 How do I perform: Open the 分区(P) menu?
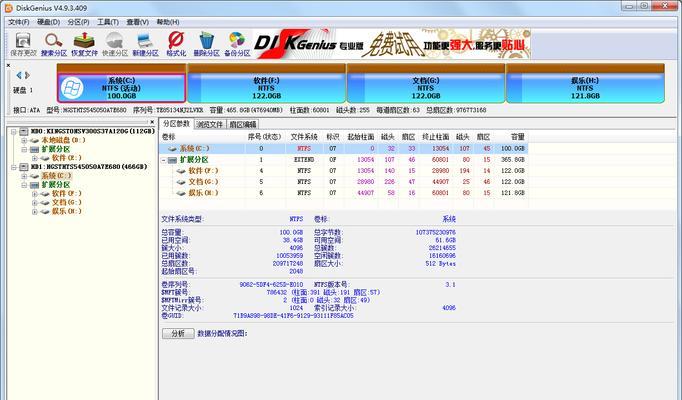[78, 22]
